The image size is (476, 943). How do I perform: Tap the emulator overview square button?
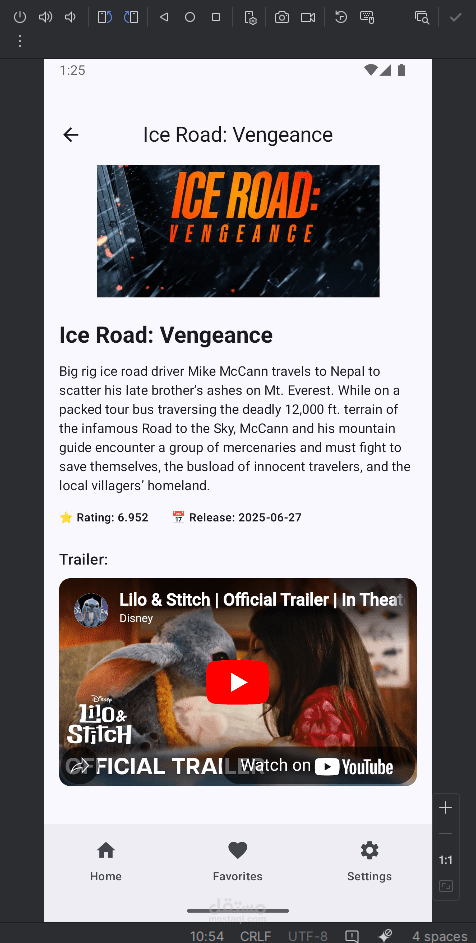(x=216, y=17)
